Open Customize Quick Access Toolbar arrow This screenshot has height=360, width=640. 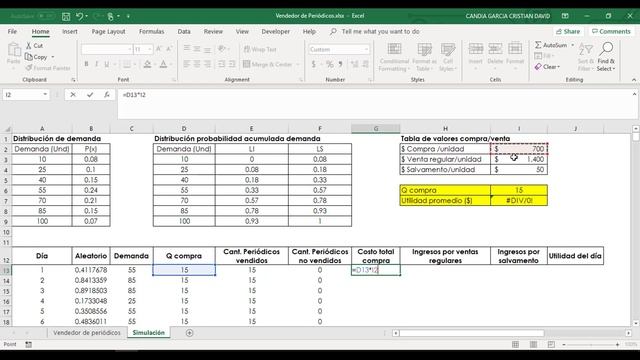(x=128, y=16)
